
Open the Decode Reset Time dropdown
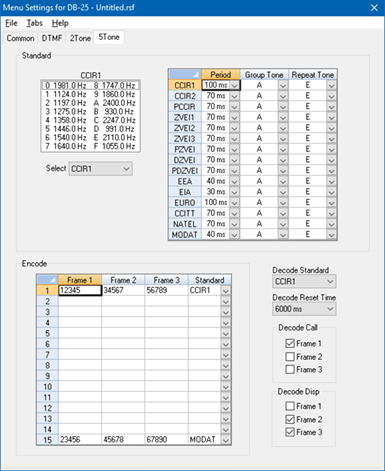[304, 309]
